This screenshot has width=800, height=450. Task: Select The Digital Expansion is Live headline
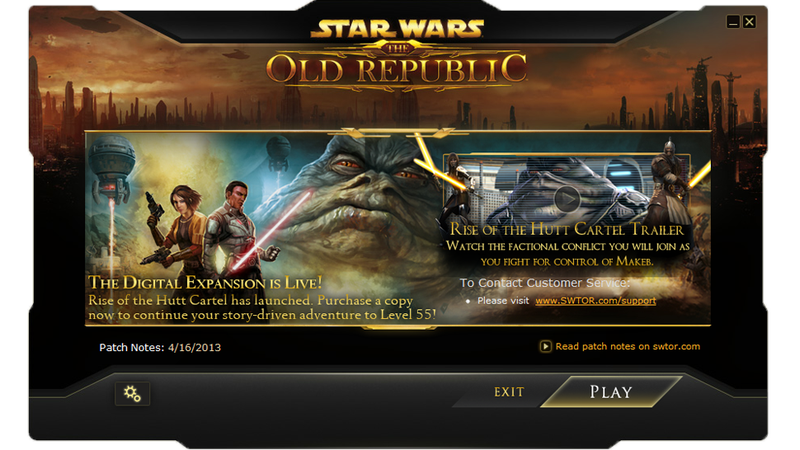205,282
